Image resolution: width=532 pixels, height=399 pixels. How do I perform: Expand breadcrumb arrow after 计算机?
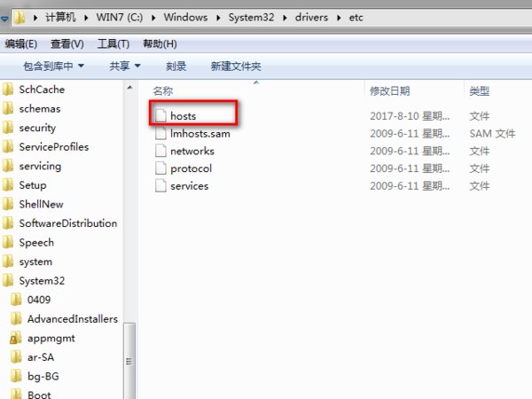tap(86, 18)
